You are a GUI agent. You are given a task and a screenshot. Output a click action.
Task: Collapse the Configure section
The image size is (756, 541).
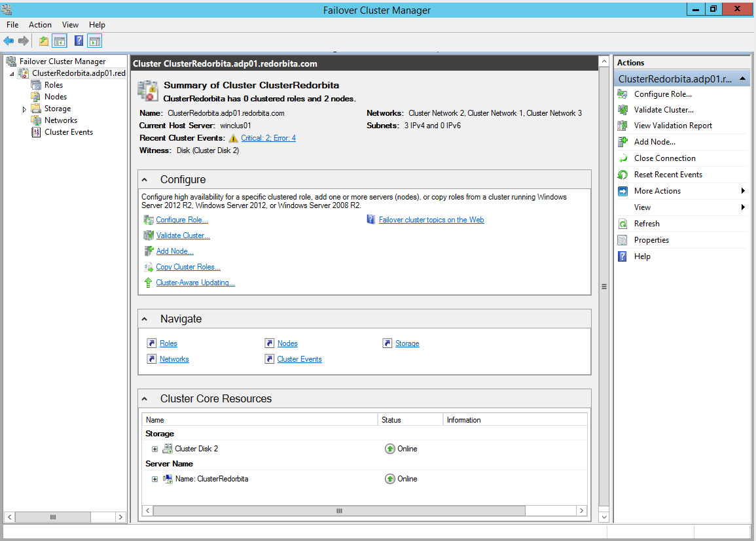[x=145, y=180]
